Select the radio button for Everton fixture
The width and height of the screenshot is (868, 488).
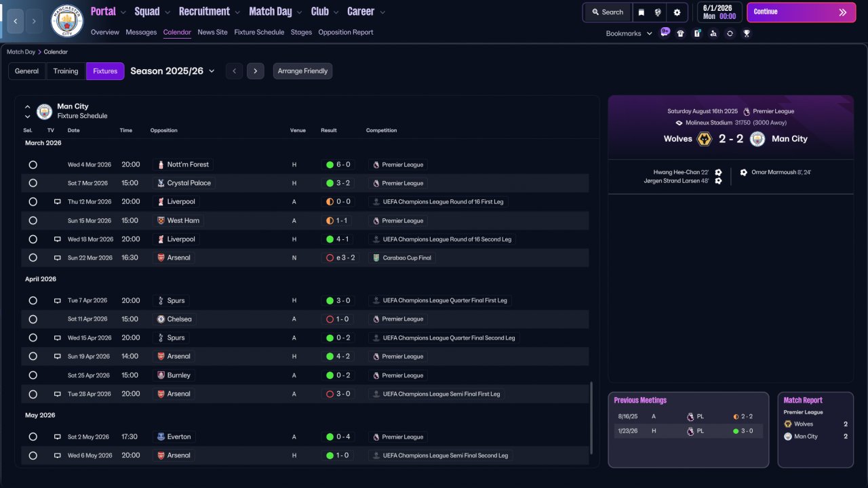coord(33,437)
